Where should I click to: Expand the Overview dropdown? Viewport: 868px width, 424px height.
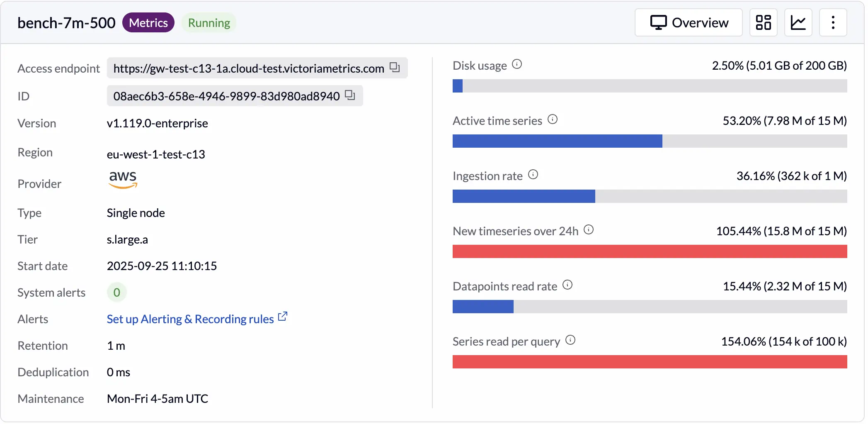pos(689,22)
